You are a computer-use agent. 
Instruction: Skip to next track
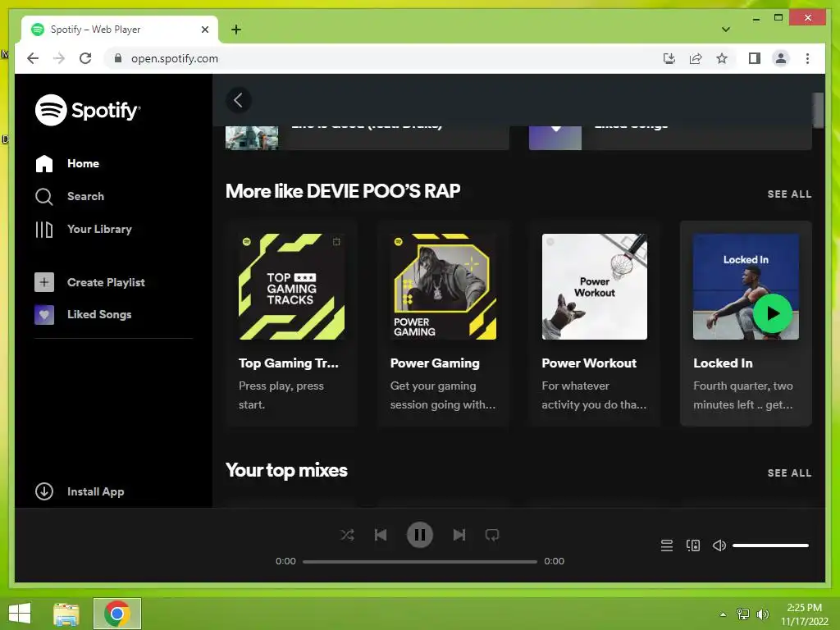(x=459, y=535)
